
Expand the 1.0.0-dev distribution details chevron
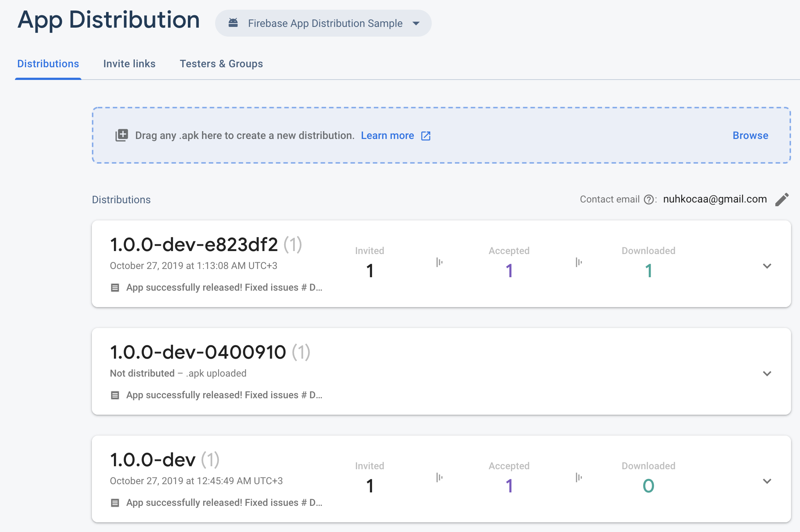[767, 481]
